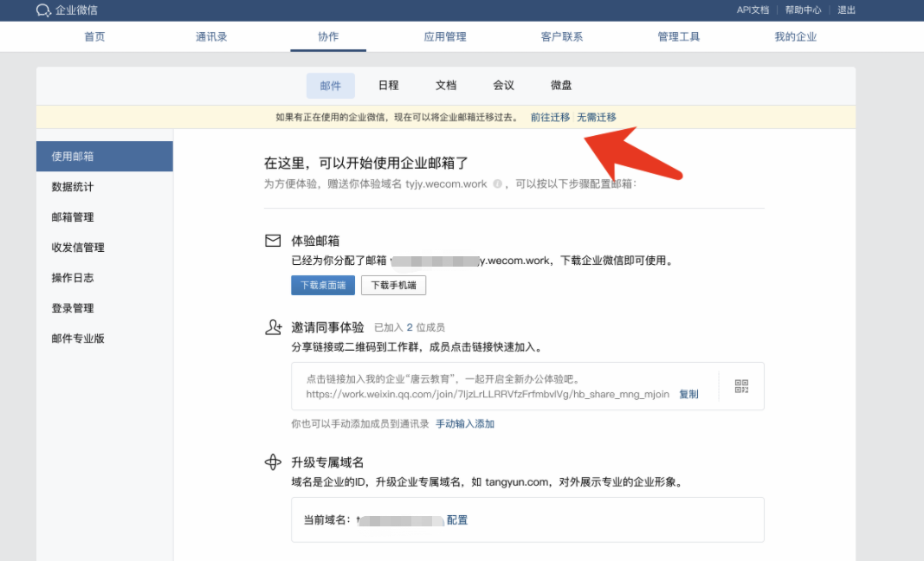Click the 前往迁移 link
Image resolution: width=924 pixels, height=561 pixels.
[x=550, y=117]
